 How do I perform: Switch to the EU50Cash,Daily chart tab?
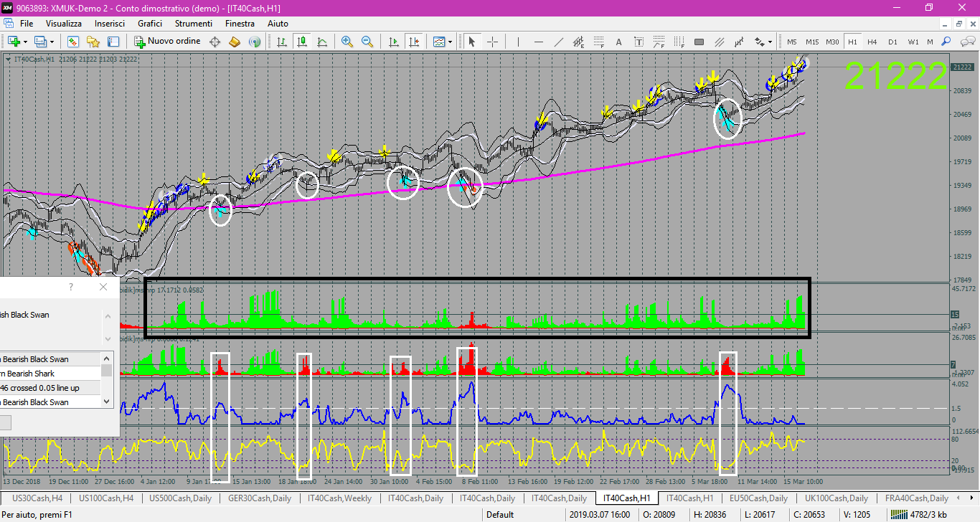[x=758, y=498]
